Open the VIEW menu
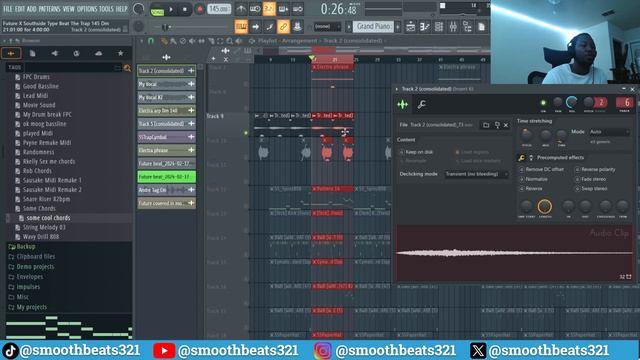The image size is (640, 360). 69,9
